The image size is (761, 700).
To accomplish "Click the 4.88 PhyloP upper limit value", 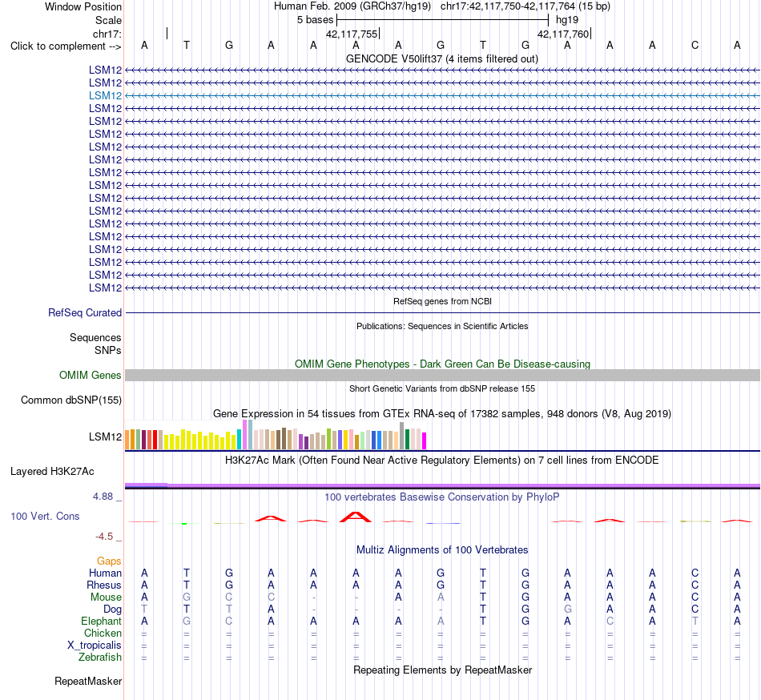I will click(103, 497).
